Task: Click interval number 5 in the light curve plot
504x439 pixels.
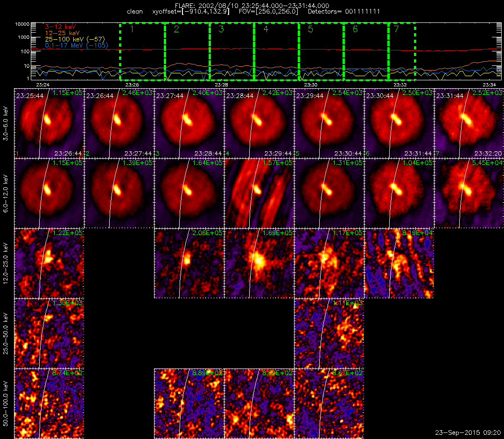Action: click(x=310, y=29)
